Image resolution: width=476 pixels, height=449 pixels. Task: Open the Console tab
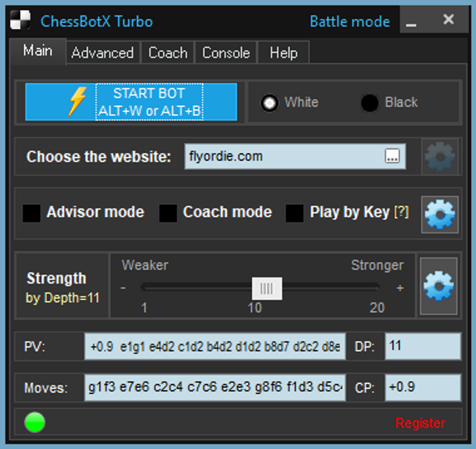click(x=226, y=52)
